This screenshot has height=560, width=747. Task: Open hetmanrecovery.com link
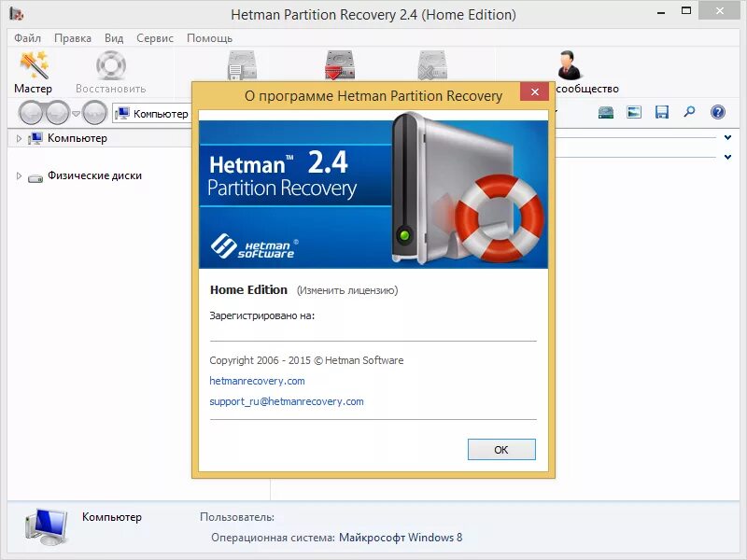click(258, 381)
